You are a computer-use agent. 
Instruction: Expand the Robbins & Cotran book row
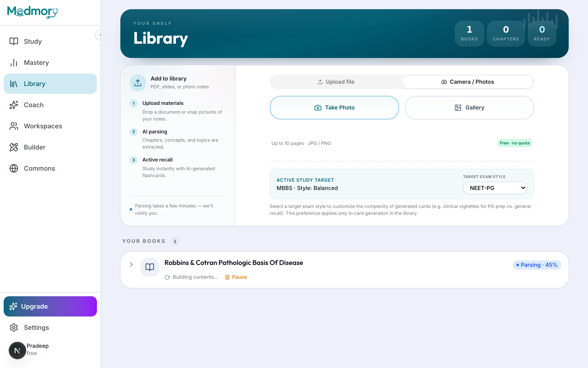point(131,264)
